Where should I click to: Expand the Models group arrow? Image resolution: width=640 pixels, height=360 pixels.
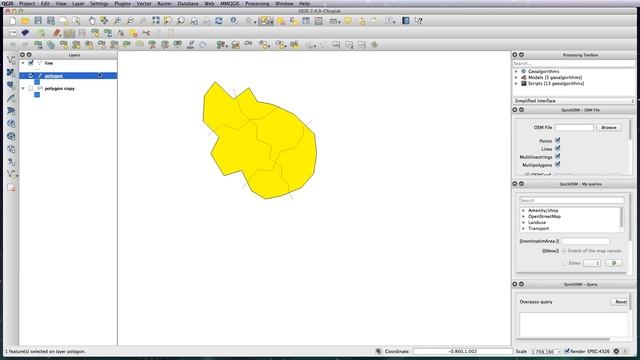pos(516,77)
